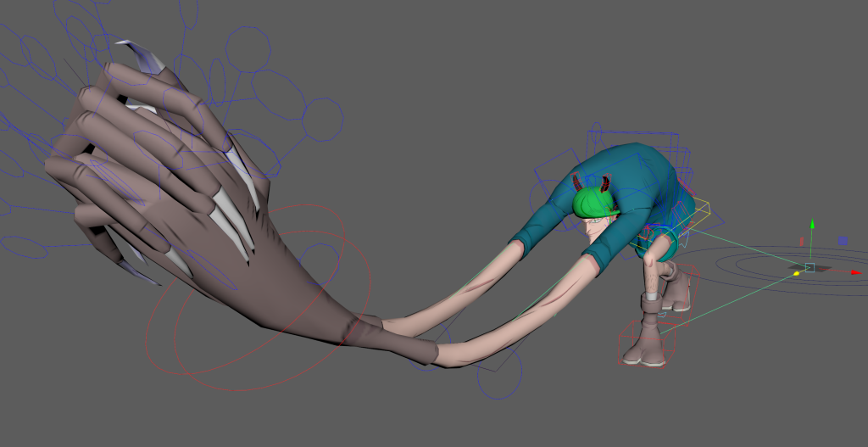Click the blue circle control below the wrists
This screenshot has height=447, width=868.
click(500, 372)
